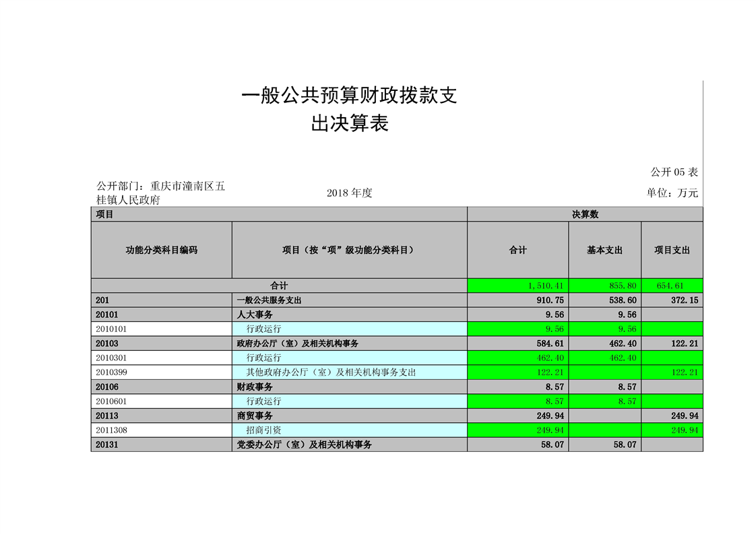The image size is (756, 534).
Task: Click 行政运行 in row 2010301
Action: [x=263, y=358]
